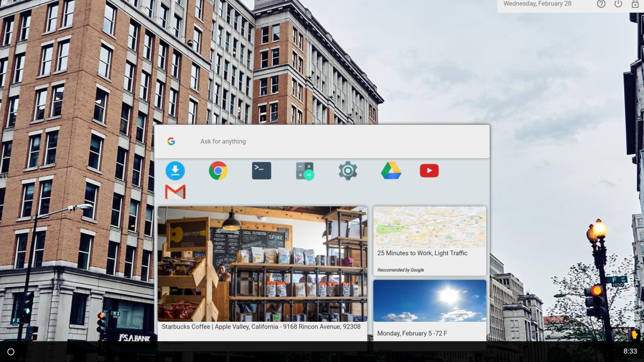The height and width of the screenshot is (362, 644).
Task: Open the commute map thumbnail
Action: tap(430, 227)
